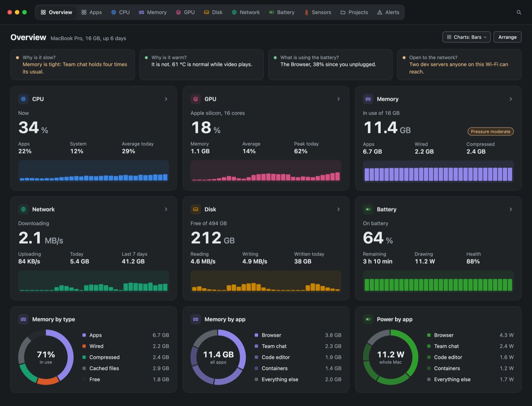Click the Battery card icon

coord(368,209)
